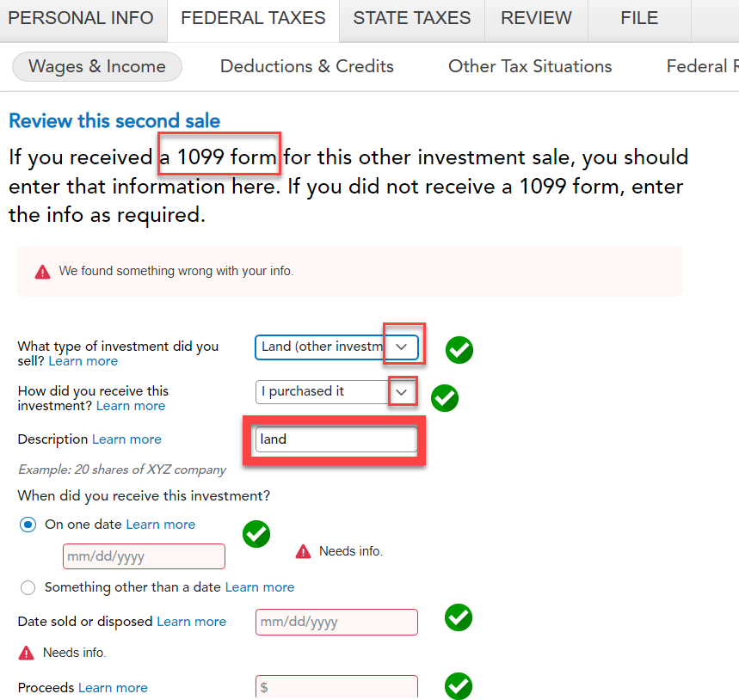Click green checkmark beside 'On one date'

(256, 534)
